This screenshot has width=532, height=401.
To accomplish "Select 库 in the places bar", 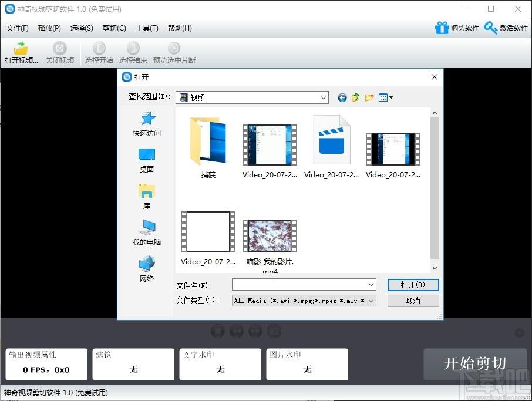I will (x=147, y=197).
